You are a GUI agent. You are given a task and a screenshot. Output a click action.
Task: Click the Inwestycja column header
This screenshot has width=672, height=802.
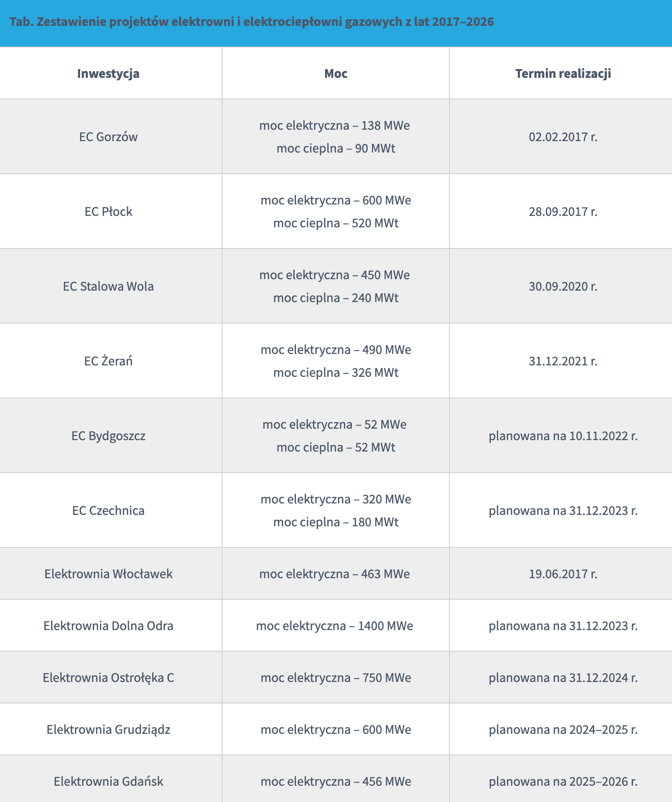pos(108,73)
